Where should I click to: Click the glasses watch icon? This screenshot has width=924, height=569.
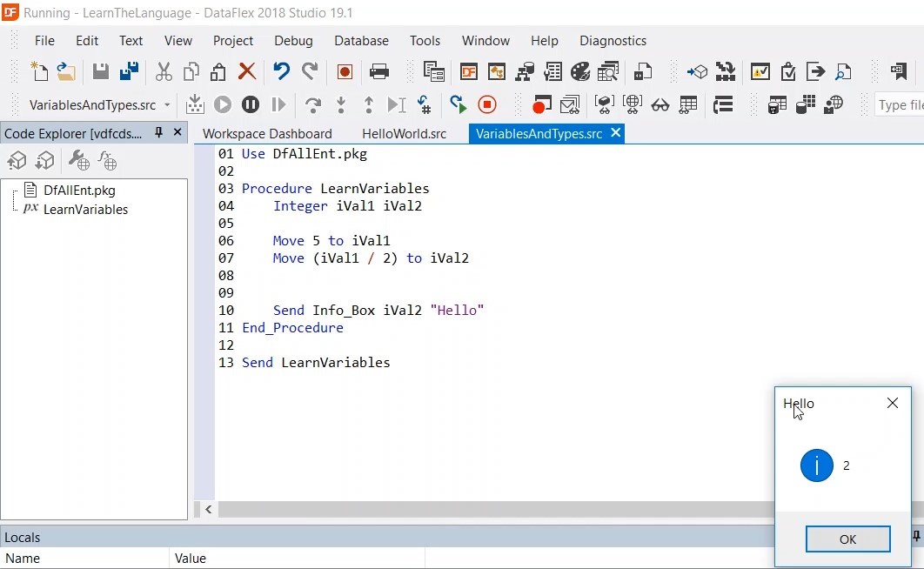(x=660, y=105)
